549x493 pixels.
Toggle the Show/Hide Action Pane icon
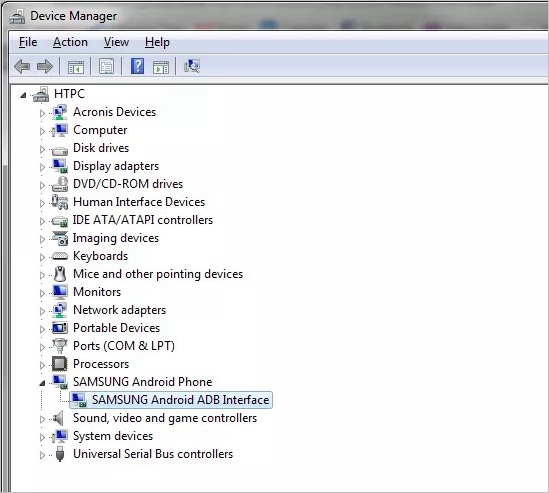161,67
